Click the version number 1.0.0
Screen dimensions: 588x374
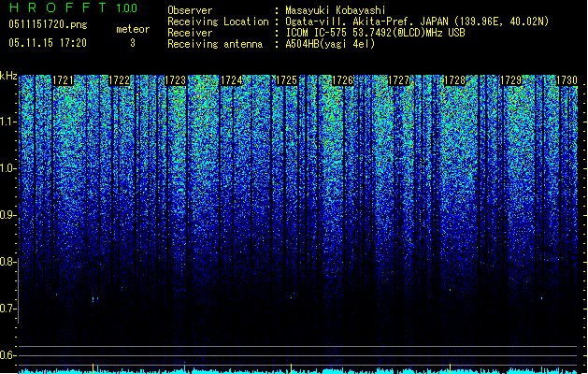[127, 7]
